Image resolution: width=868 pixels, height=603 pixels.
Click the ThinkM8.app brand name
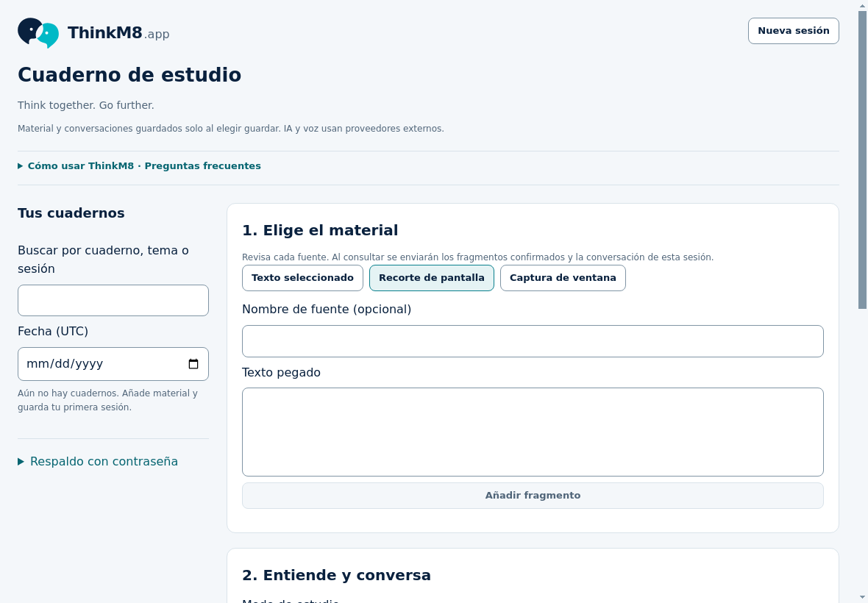pyautogui.click(x=118, y=33)
